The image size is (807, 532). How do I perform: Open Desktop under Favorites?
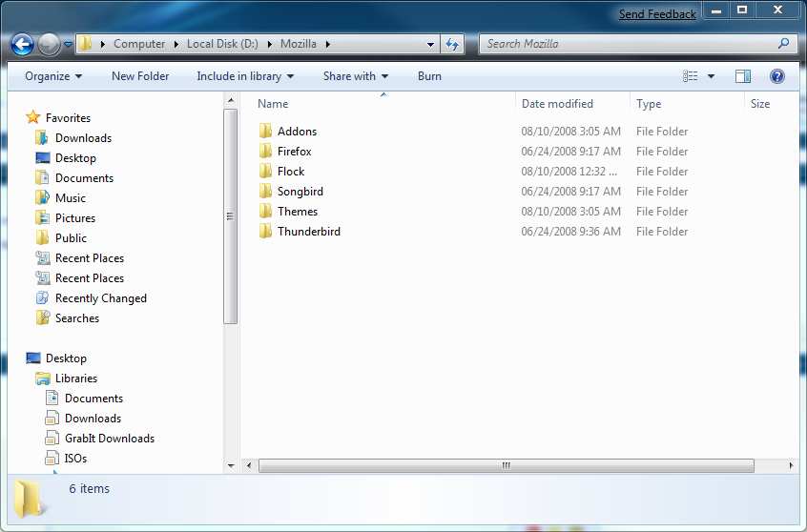[x=75, y=158]
